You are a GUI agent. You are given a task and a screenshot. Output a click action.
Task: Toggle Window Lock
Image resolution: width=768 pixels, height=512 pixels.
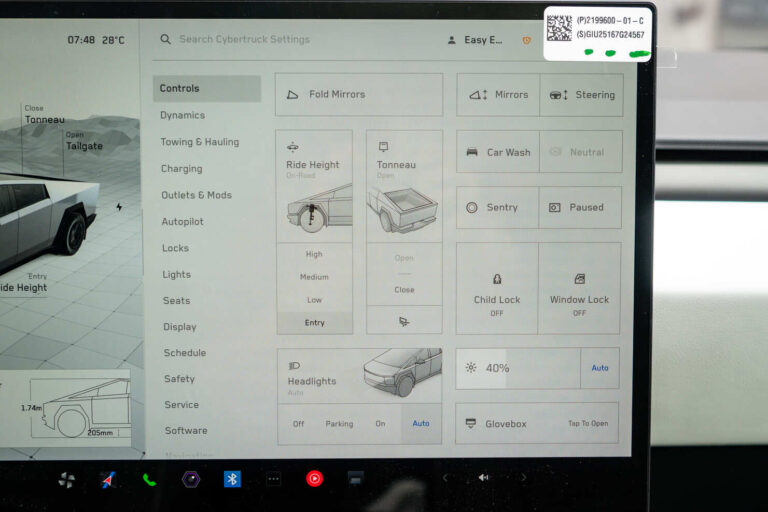579,289
